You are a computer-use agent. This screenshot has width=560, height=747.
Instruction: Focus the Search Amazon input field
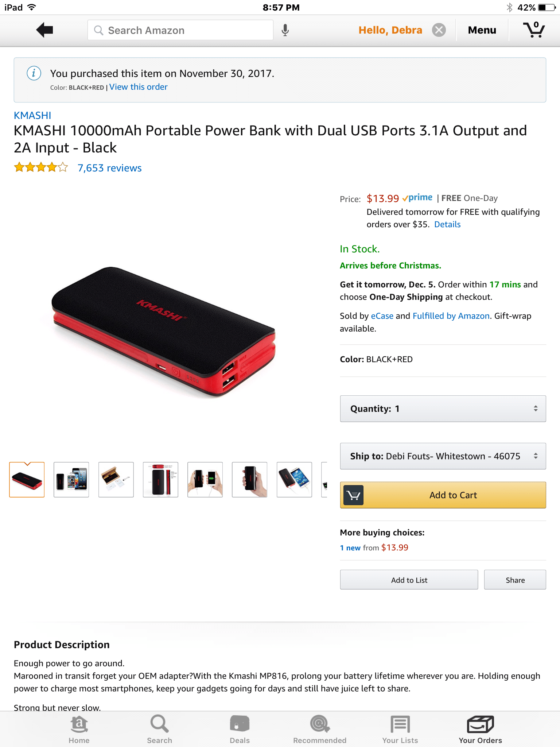[180, 30]
